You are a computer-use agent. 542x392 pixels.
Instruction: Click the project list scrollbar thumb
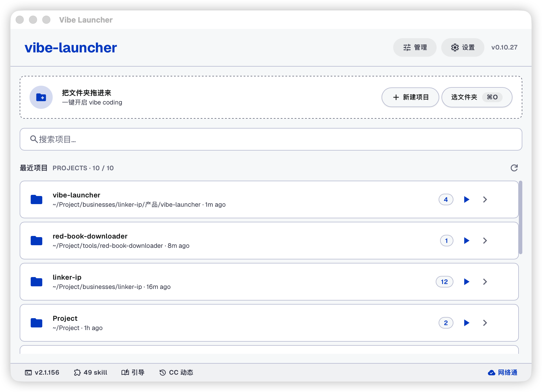pyautogui.click(x=520, y=217)
